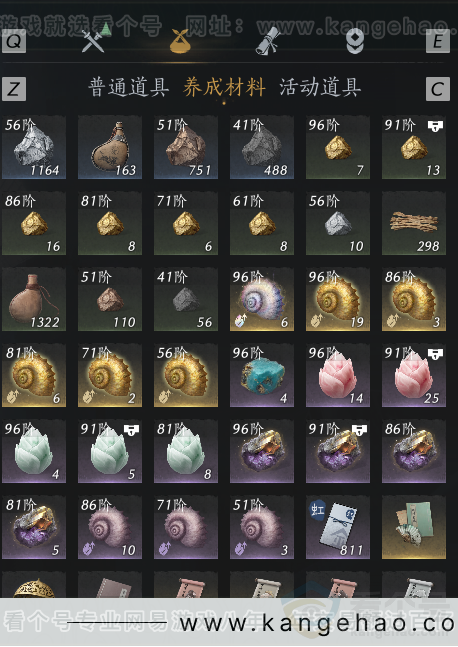Viewport: 458px width, 647px height.
Task: Select the 91阶 green lotus bud with 5
Action: (110, 451)
